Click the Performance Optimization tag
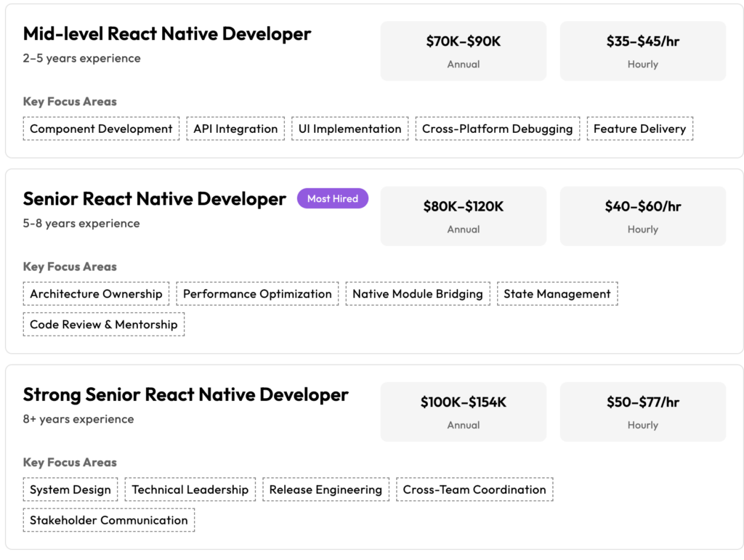 click(x=257, y=293)
